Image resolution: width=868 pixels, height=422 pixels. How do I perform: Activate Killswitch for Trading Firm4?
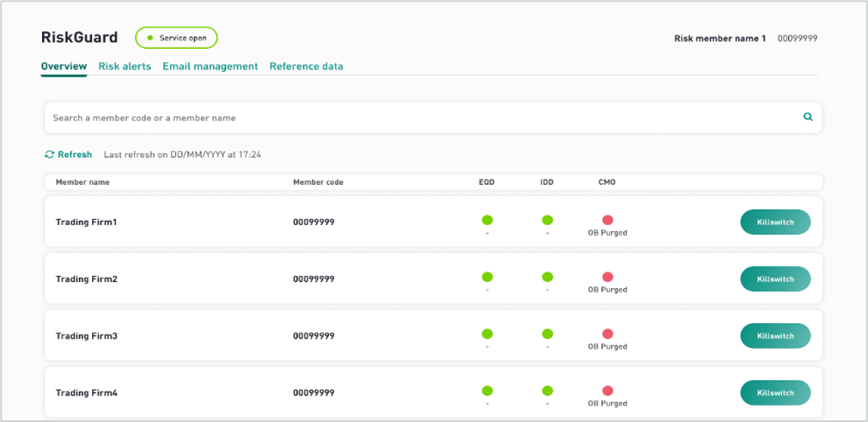775,393
